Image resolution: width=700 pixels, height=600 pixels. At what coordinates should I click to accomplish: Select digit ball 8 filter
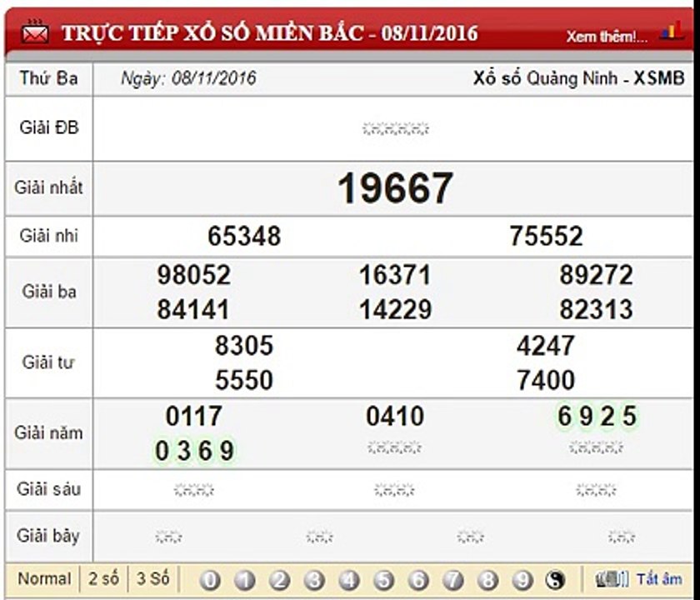click(x=487, y=580)
